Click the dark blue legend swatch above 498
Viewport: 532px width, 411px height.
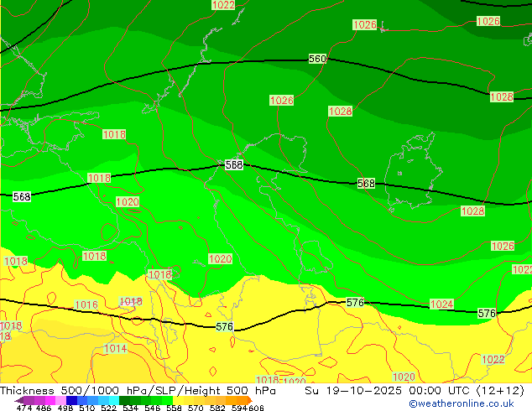point(71,400)
